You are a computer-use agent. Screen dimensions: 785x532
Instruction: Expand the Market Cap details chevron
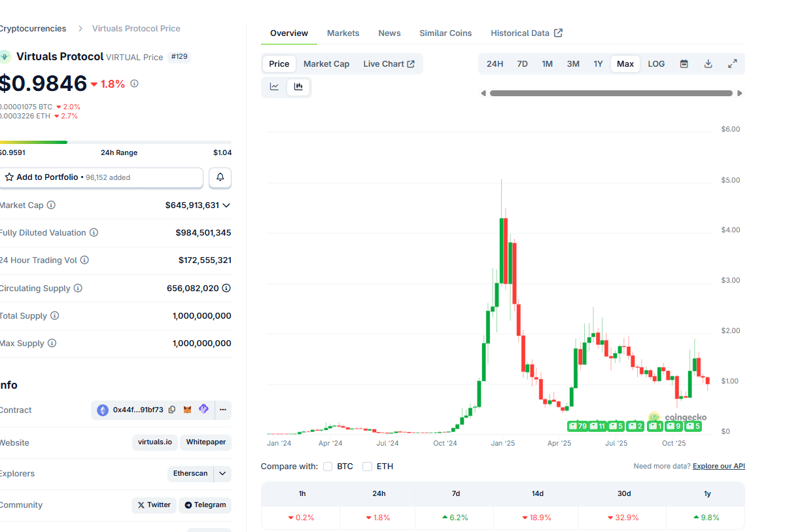tap(226, 205)
